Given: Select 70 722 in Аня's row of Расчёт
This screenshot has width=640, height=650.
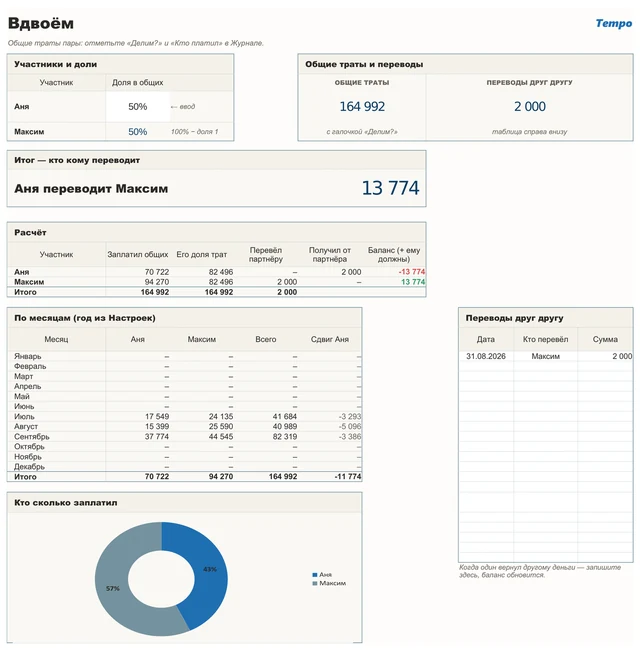Looking at the screenshot, I should (x=157, y=272).
